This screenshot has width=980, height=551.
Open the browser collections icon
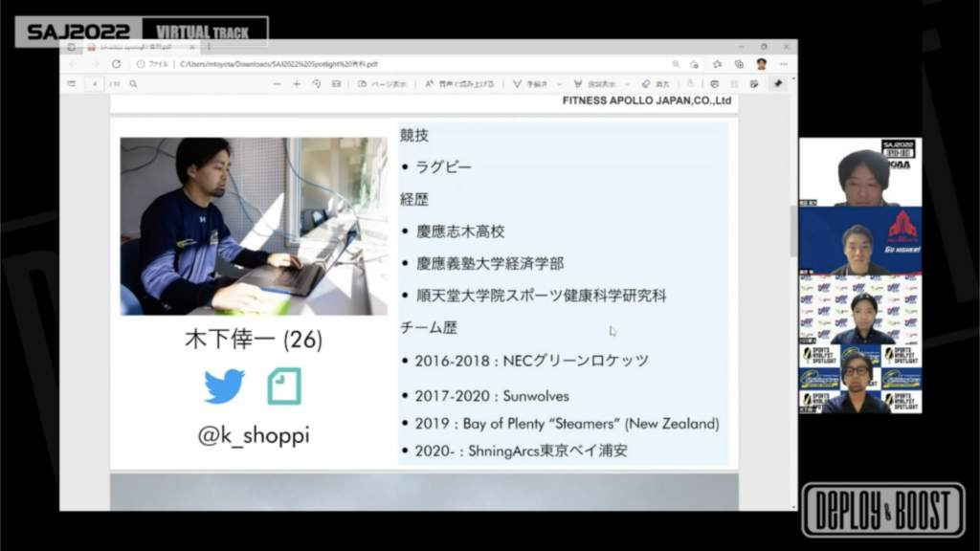740,64
